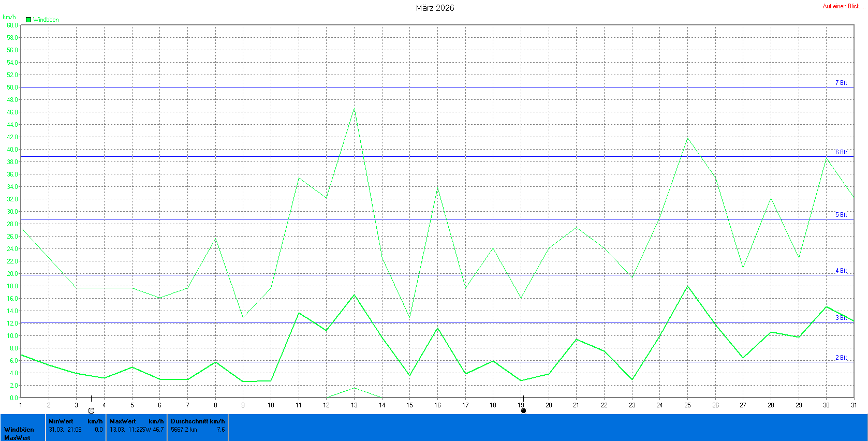
Task: Click the 'MaxWert' column header in the table
Action: click(123, 421)
